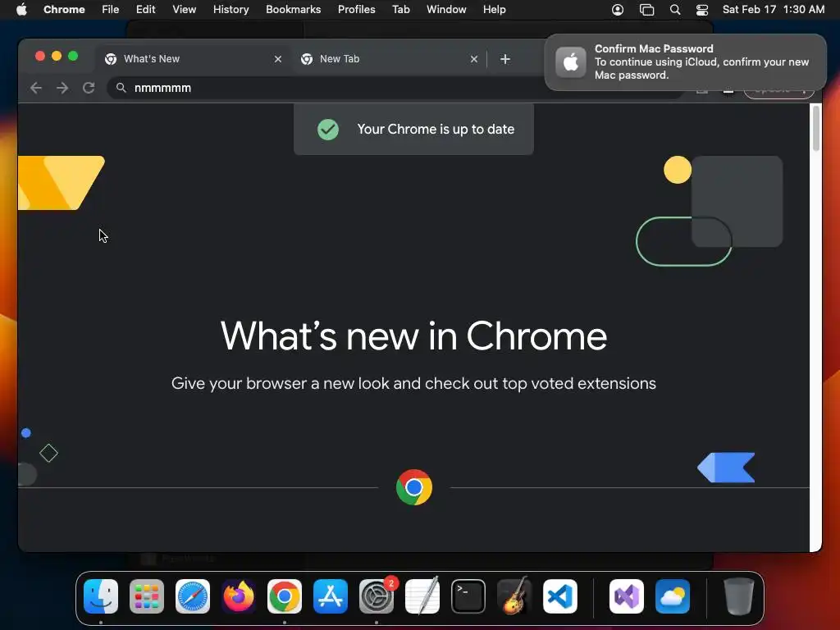The height and width of the screenshot is (630, 840).
Task: Open Control Center in menu bar
Action: click(702, 10)
